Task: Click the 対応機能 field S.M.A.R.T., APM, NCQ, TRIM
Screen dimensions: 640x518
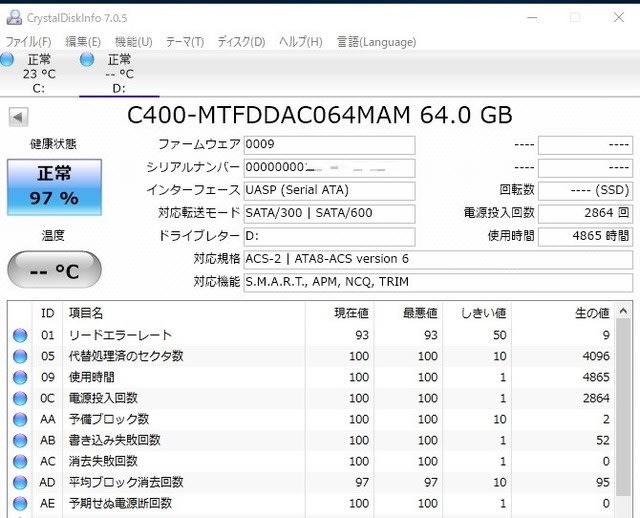Action: coord(438,282)
